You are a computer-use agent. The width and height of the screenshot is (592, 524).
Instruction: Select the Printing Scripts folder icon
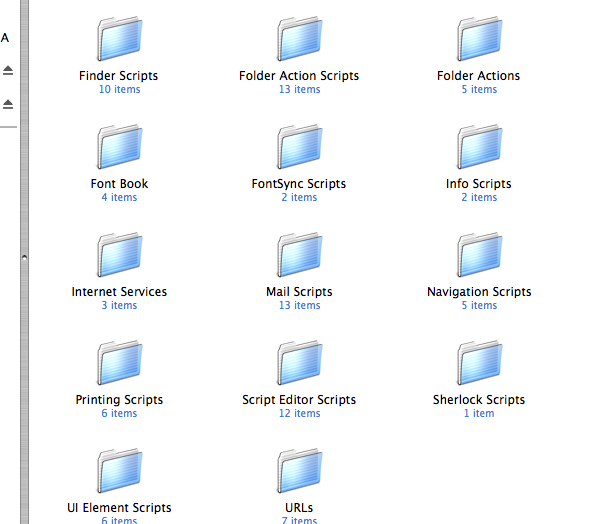pyautogui.click(x=120, y=362)
